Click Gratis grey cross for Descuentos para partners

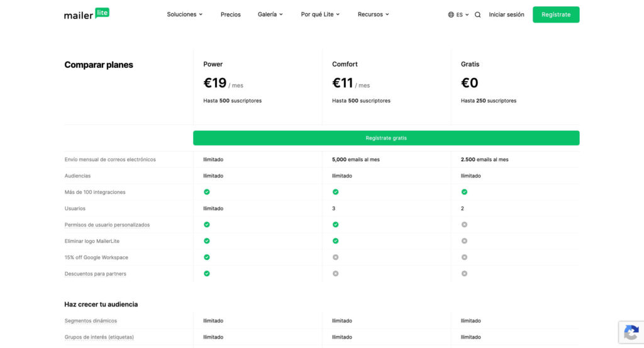(464, 274)
